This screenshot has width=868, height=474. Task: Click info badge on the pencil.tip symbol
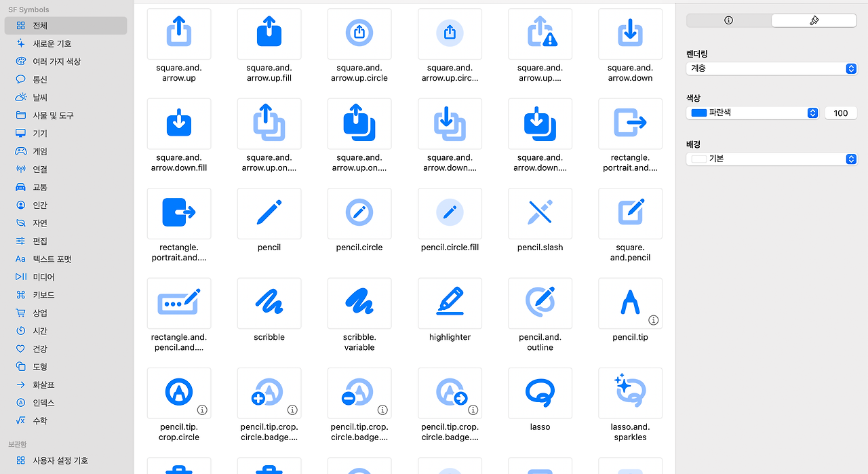coord(654,320)
